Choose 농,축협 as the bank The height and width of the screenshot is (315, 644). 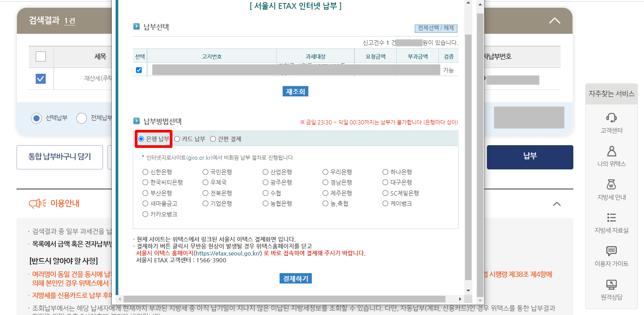click(325, 203)
